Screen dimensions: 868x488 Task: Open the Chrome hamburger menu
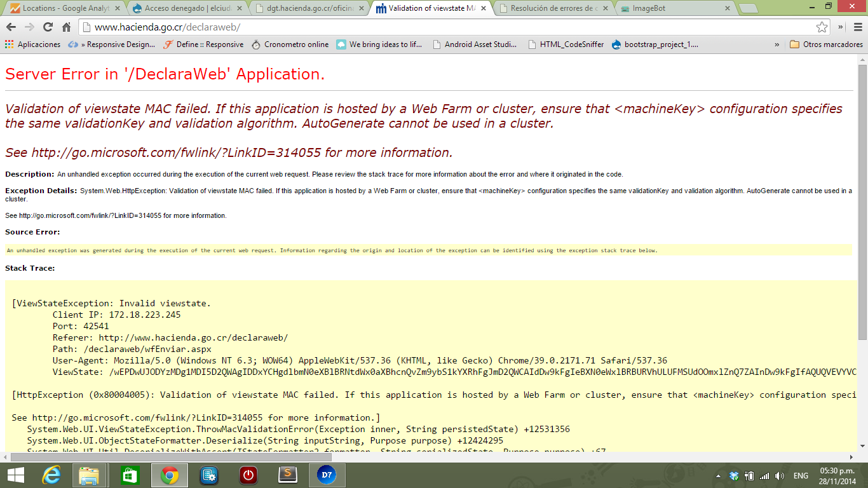857,27
